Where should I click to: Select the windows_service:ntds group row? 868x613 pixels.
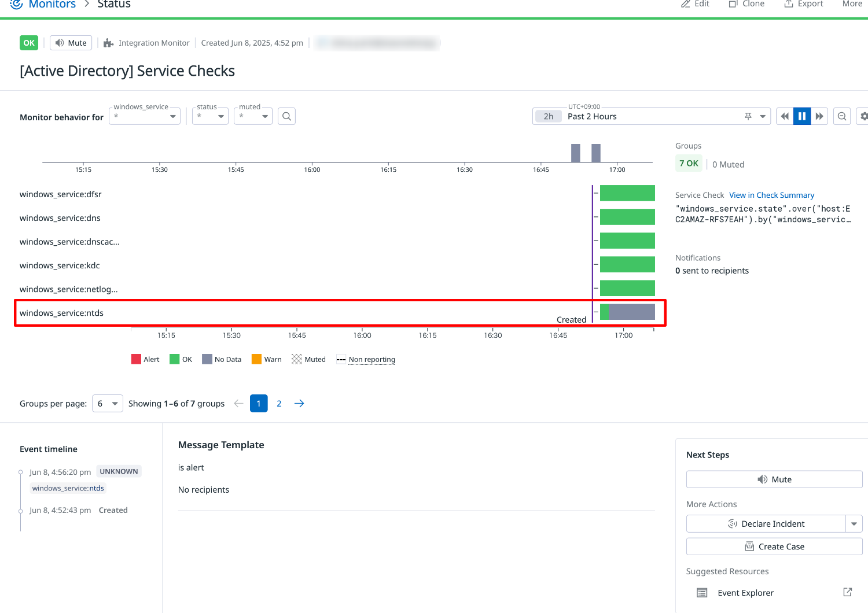[61, 313]
